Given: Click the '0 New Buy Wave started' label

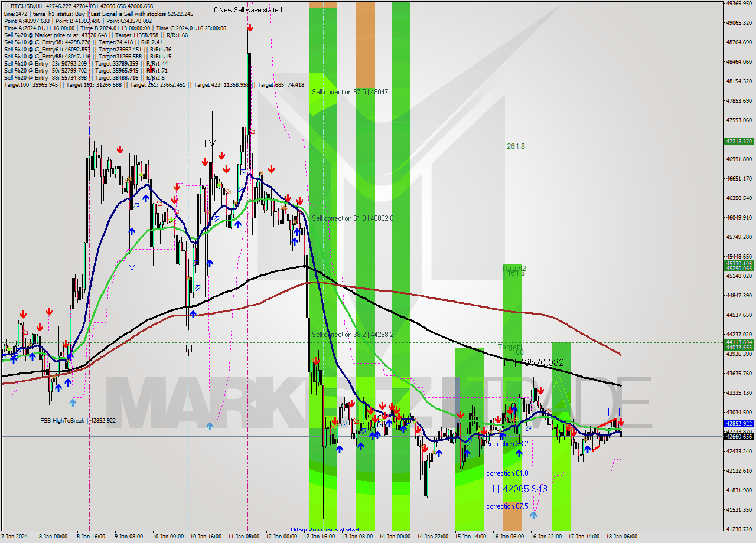Looking at the screenshot, I should pos(323,530).
